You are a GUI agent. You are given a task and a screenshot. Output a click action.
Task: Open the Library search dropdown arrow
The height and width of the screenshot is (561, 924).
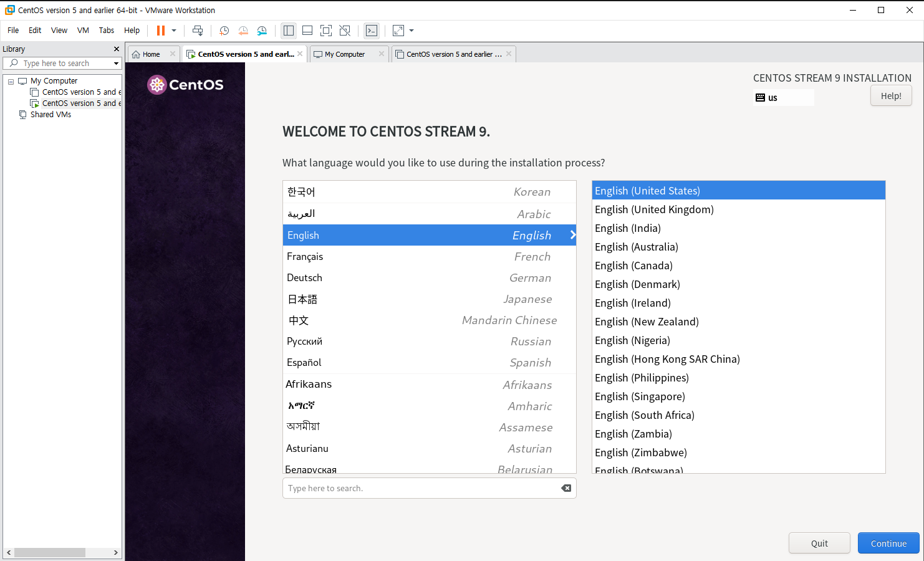tap(116, 64)
